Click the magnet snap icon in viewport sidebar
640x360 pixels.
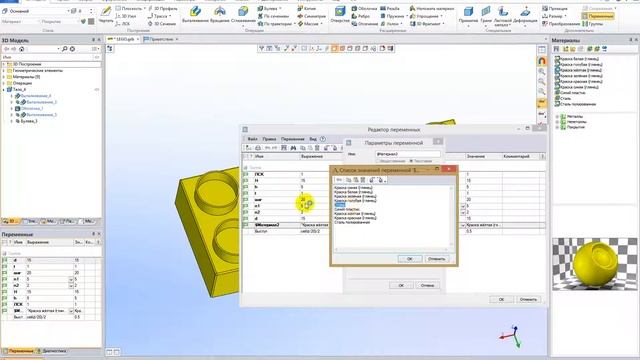click(542, 61)
